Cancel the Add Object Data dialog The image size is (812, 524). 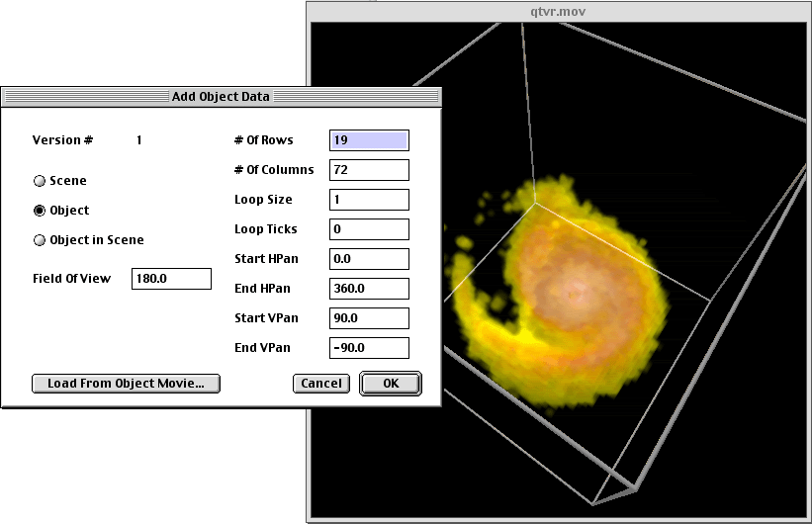click(321, 384)
